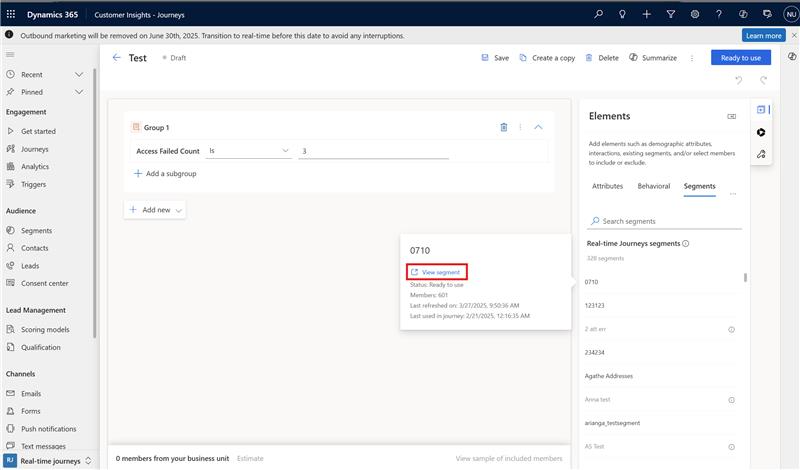
Task: Select Segments in the Audience navigation
Action: [36, 230]
